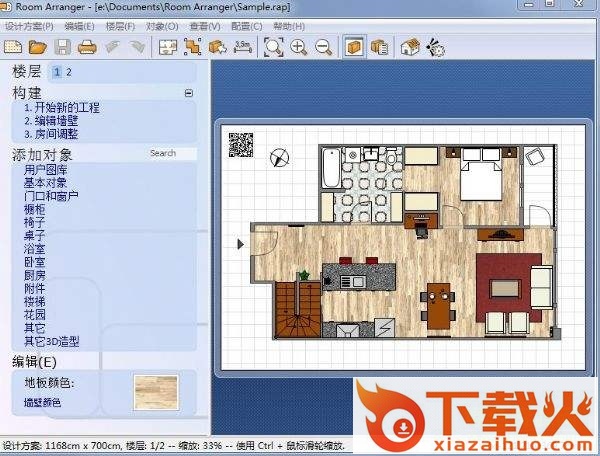Click the print toolbar icon
Screen dimensions: 600x456
(87, 47)
